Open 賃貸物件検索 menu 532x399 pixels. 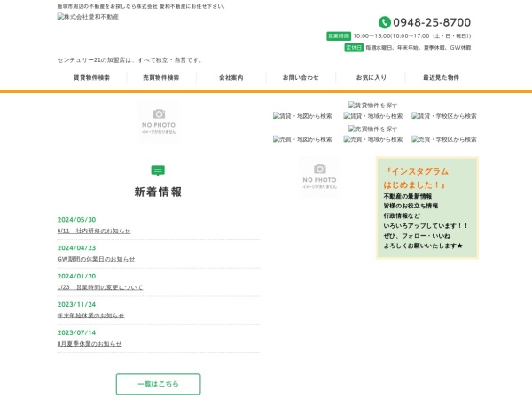[x=91, y=78]
